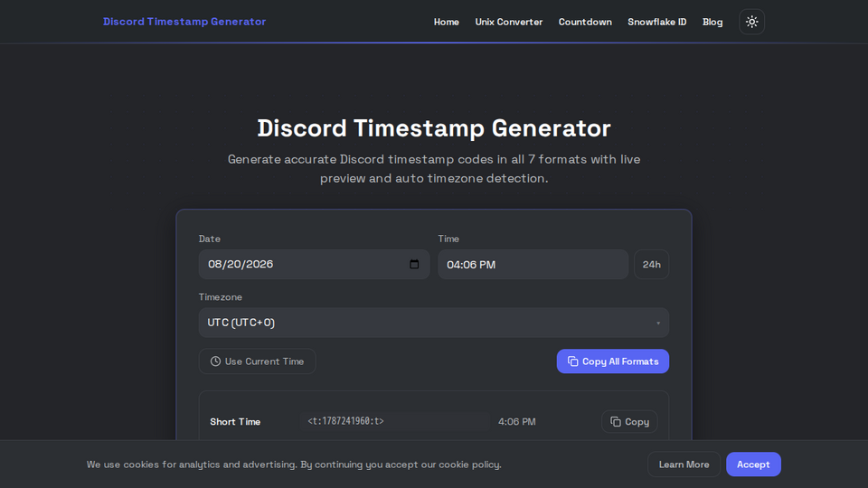Visit the Blog page
The image size is (868, 488).
(712, 22)
